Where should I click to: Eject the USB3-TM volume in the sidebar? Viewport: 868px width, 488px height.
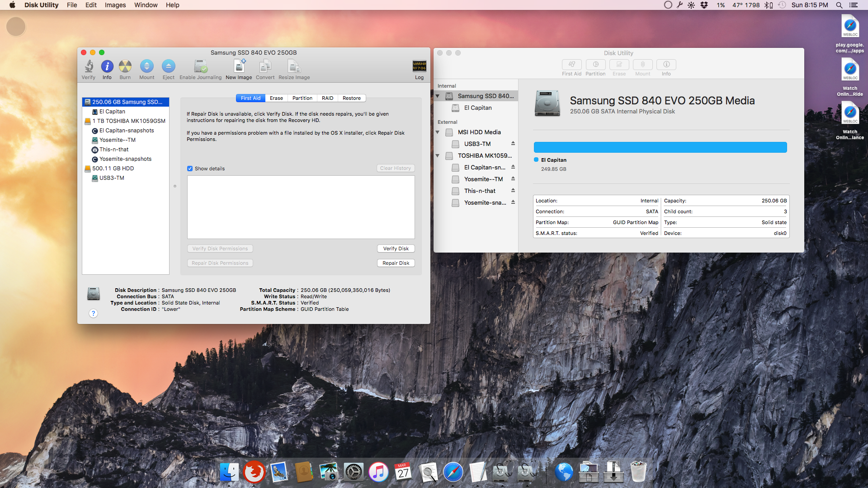[x=513, y=143]
